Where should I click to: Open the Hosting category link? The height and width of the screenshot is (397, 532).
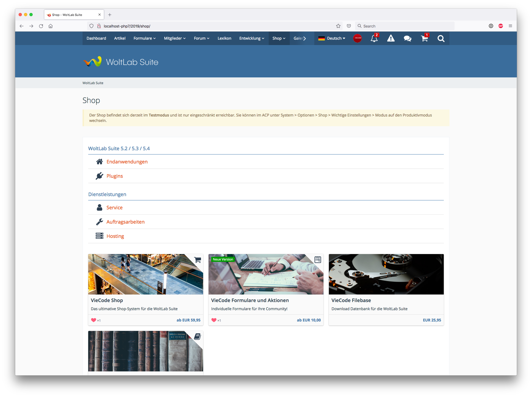click(115, 236)
